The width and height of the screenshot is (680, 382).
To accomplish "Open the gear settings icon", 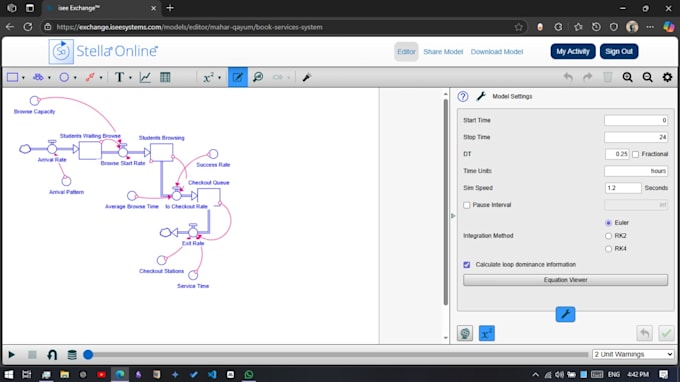I will click(x=667, y=77).
